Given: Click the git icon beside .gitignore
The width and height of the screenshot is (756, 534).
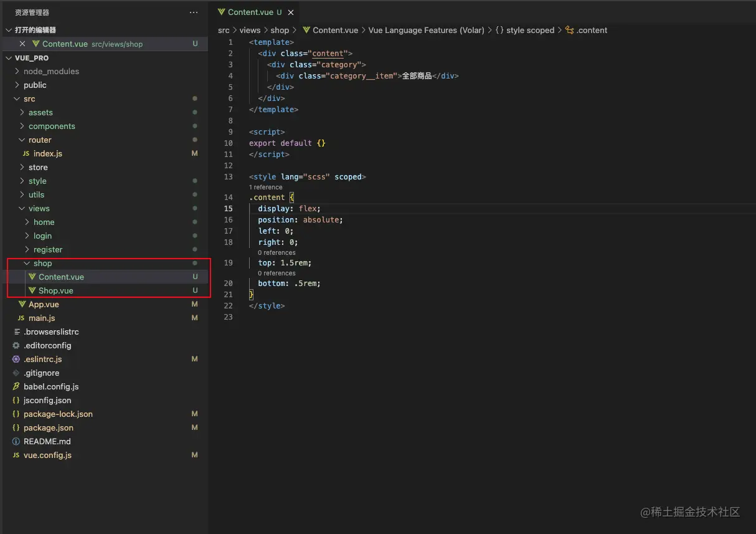Looking at the screenshot, I should coord(16,373).
